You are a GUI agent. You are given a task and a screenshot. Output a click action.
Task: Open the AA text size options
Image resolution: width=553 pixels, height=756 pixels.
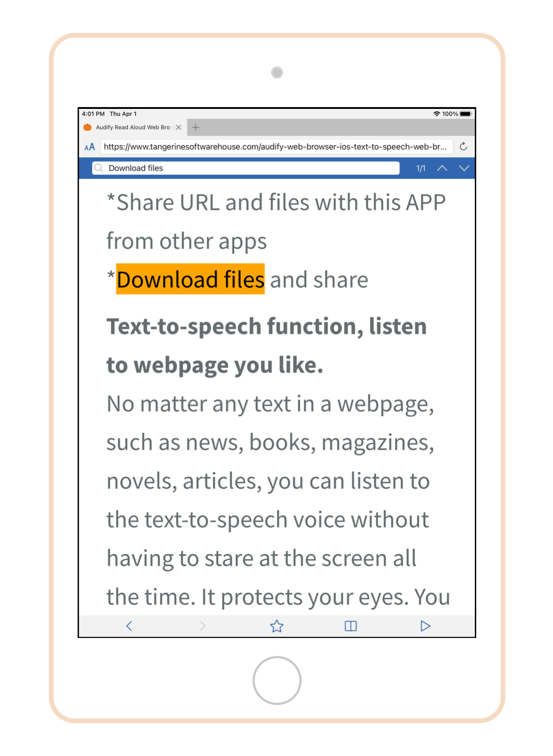[90, 147]
